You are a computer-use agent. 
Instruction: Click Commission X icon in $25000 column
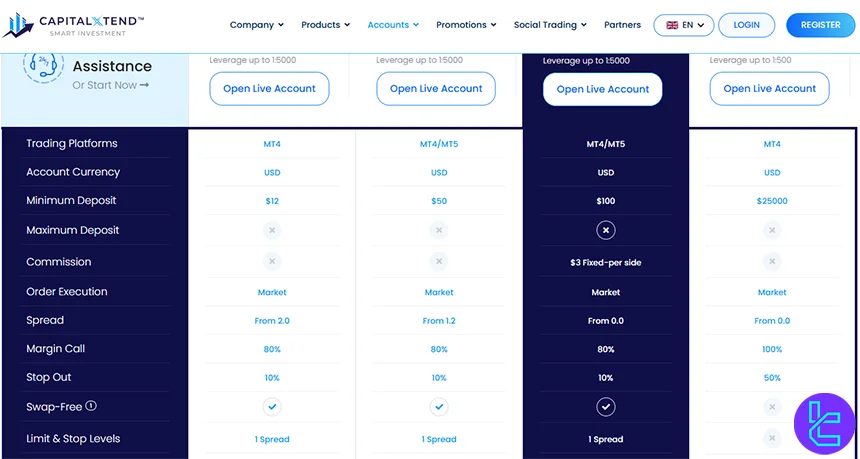pyautogui.click(x=772, y=262)
